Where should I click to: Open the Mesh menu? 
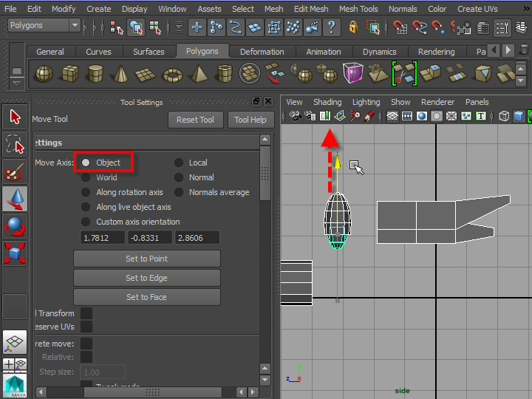[274, 9]
